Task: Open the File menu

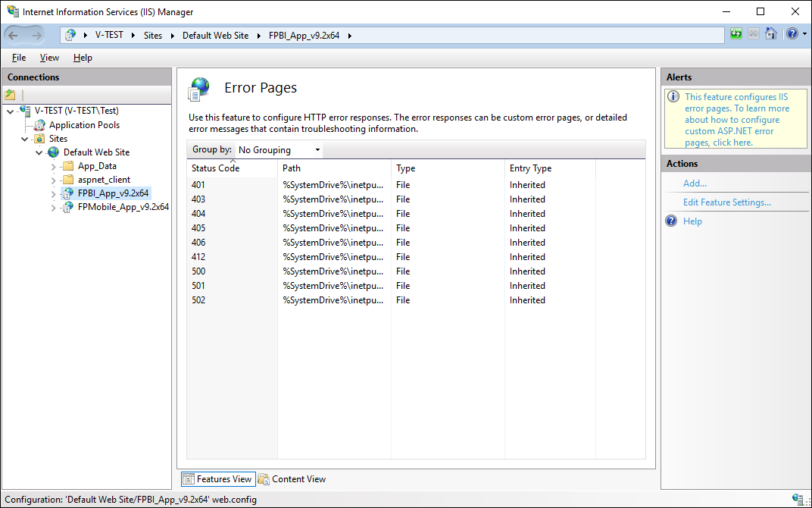Action: pyautogui.click(x=19, y=58)
